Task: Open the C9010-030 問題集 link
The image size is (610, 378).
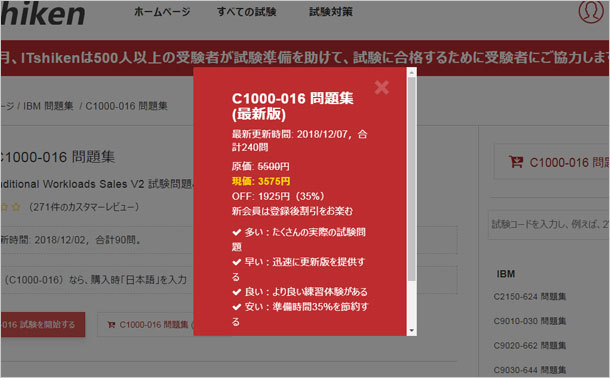Action: click(529, 321)
